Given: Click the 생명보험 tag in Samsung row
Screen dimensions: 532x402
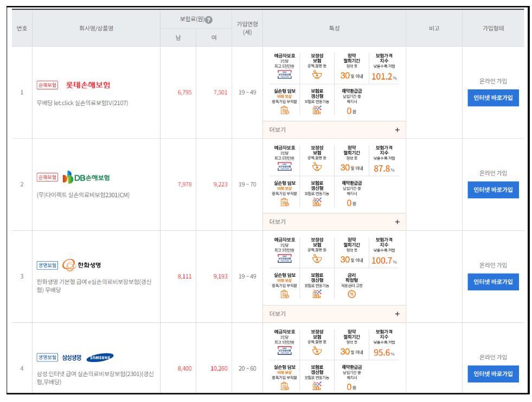Looking at the screenshot, I should (47, 358).
